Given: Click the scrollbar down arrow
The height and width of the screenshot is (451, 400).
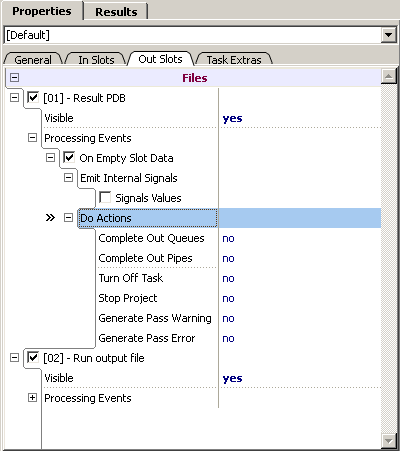Looking at the screenshot, I should [x=388, y=441].
